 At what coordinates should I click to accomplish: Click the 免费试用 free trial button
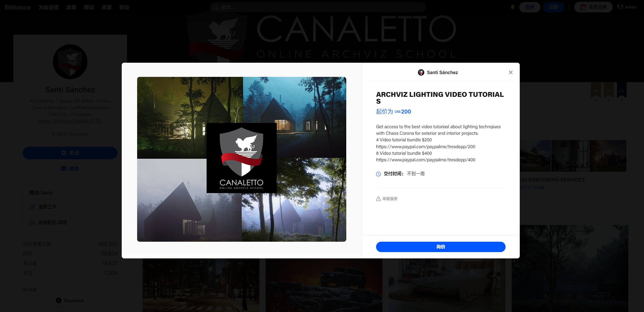click(593, 7)
